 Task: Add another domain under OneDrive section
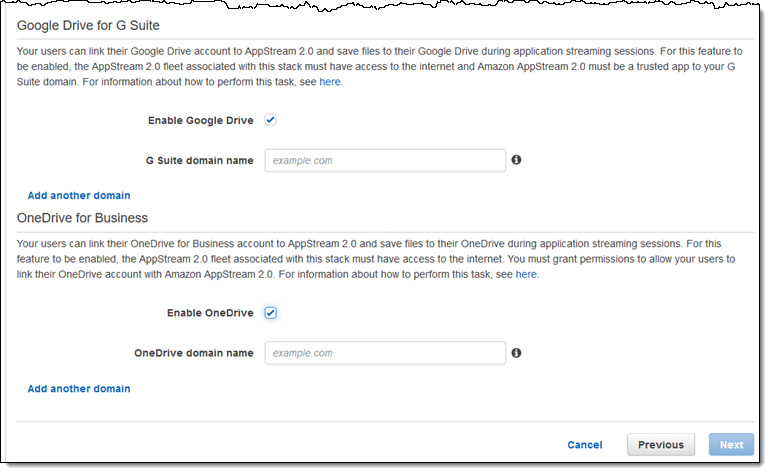tap(79, 388)
